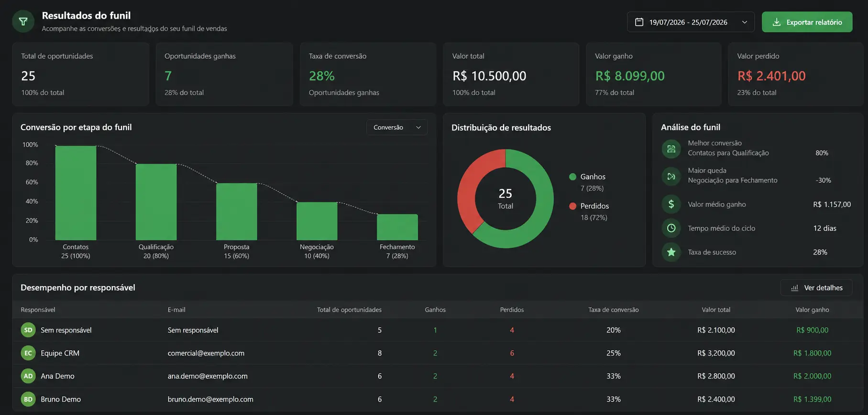This screenshot has width=868, height=415.
Task: Click the Fechamento bar in funnel chart
Action: (397, 227)
